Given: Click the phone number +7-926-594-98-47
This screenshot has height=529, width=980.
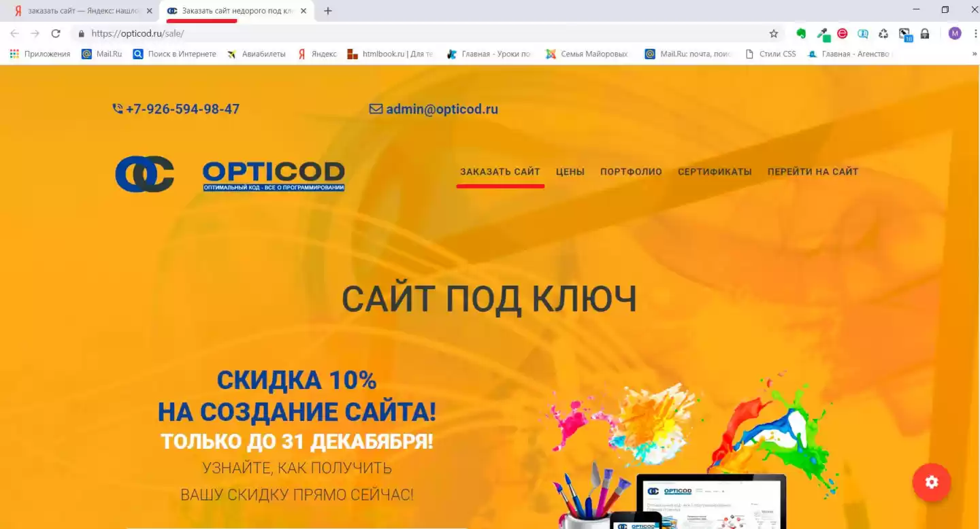Looking at the screenshot, I should coord(176,109).
